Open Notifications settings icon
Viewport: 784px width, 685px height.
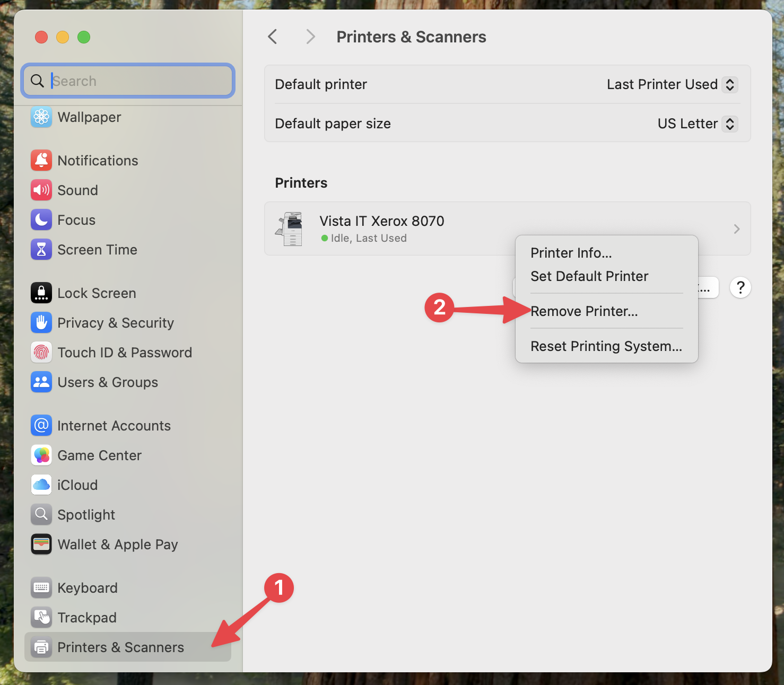point(41,161)
